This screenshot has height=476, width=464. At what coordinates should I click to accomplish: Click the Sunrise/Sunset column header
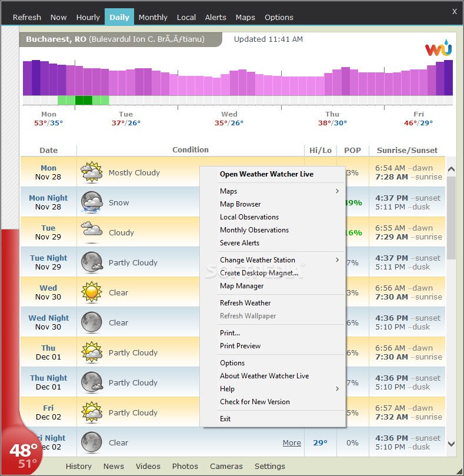(x=407, y=150)
